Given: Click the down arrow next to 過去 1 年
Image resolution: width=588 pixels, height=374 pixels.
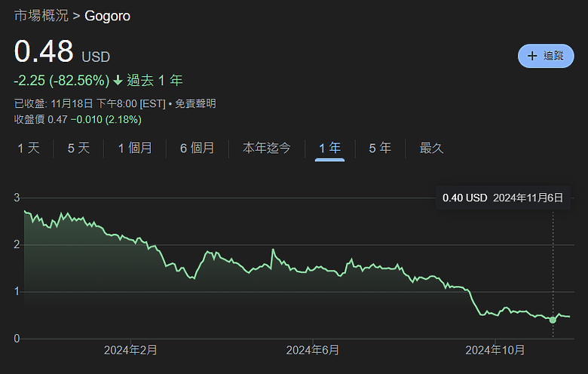Looking at the screenshot, I should (118, 80).
